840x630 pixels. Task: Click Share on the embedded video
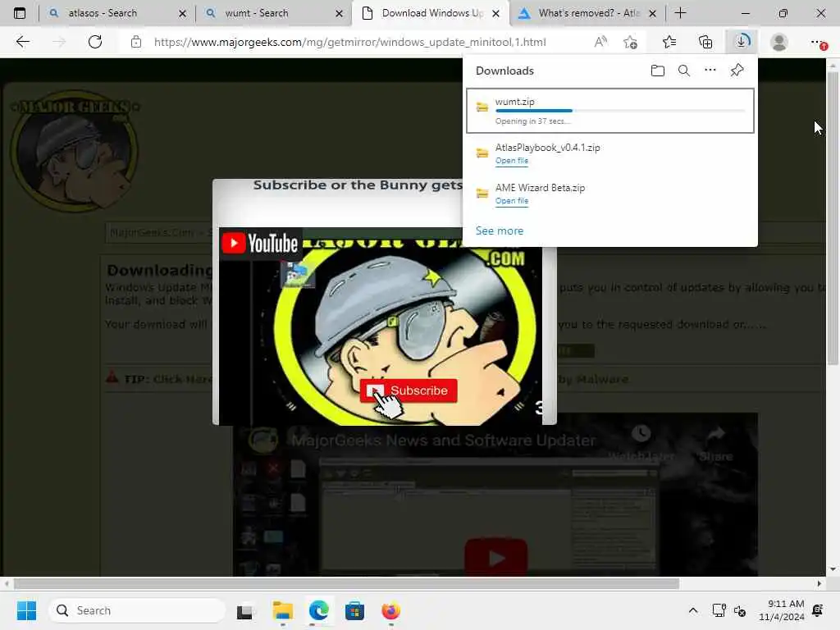715,444
